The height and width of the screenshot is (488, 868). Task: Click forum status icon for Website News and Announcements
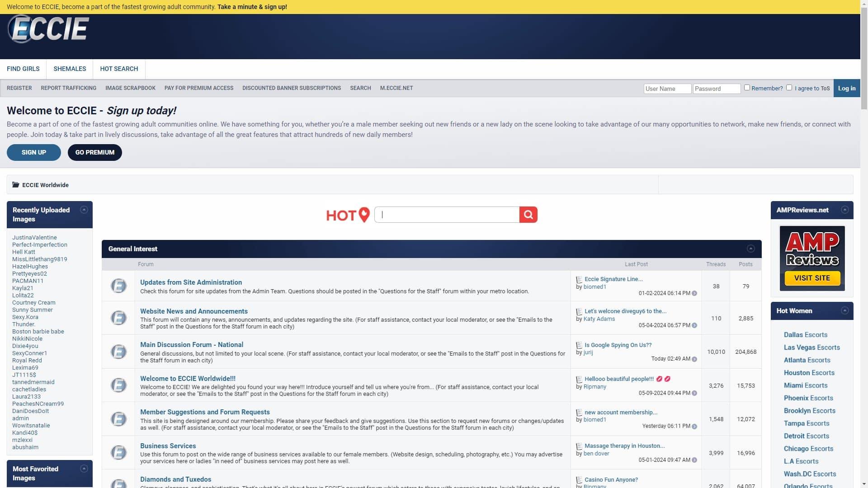pos(118,318)
